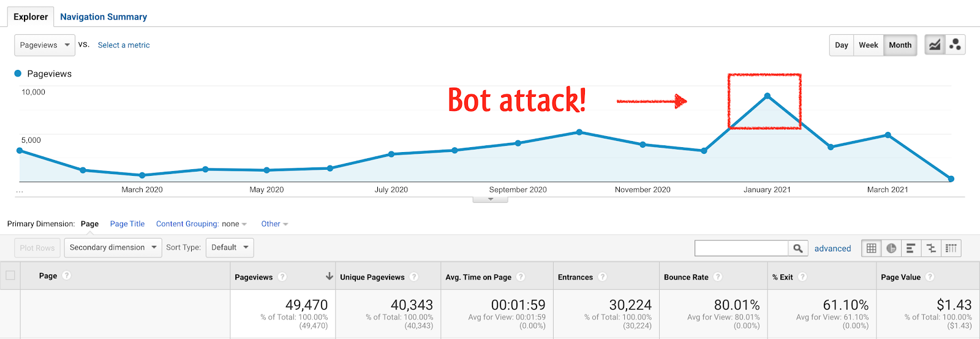Select the comparison view icon

coord(931,248)
